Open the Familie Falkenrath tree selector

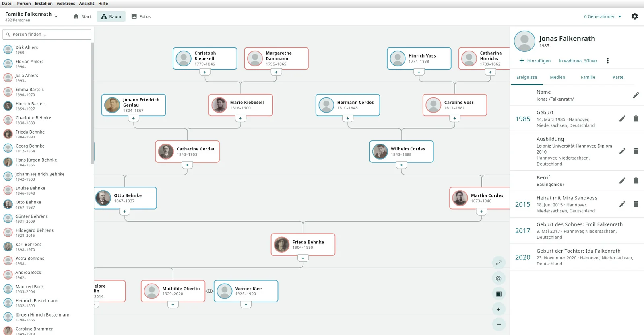31,16
